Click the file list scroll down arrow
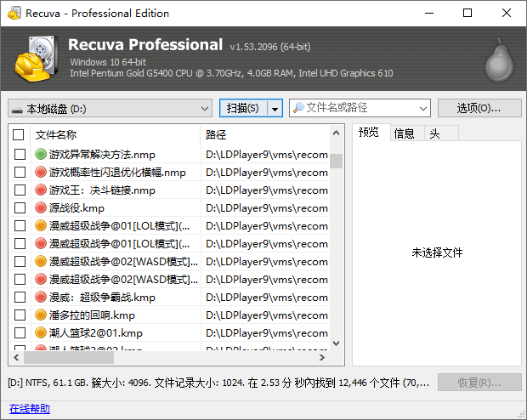 click(x=336, y=343)
